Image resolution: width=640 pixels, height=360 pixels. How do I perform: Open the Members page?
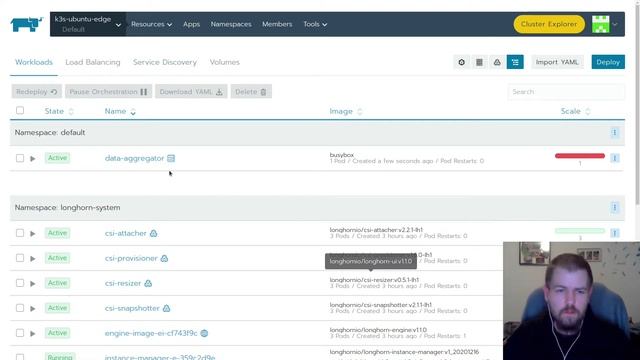(x=277, y=24)
